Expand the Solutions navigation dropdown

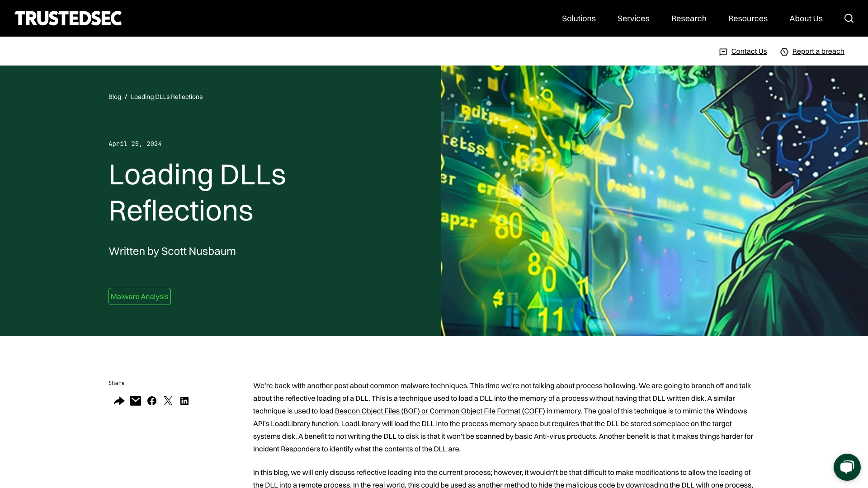click(579, 18)
